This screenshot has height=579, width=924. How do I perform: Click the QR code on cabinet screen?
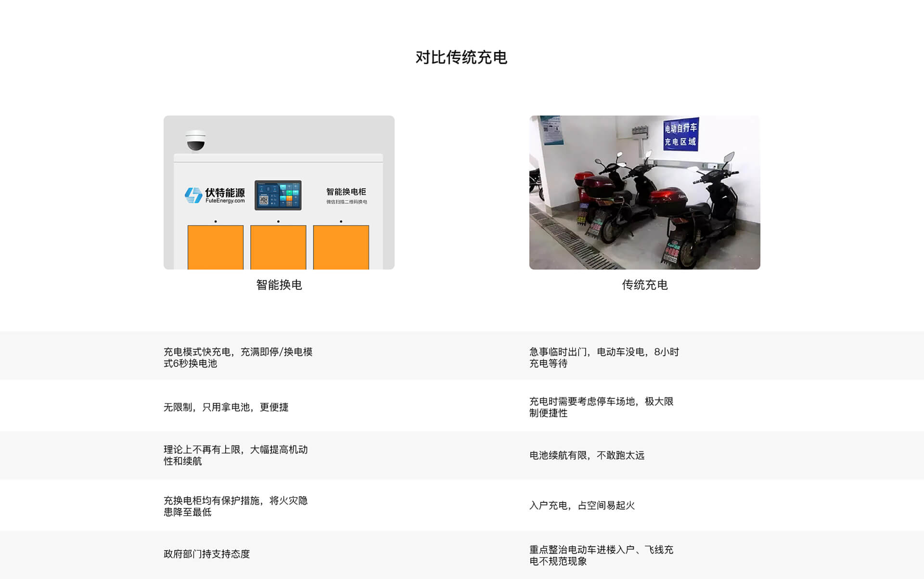click(x=264, y=200)
